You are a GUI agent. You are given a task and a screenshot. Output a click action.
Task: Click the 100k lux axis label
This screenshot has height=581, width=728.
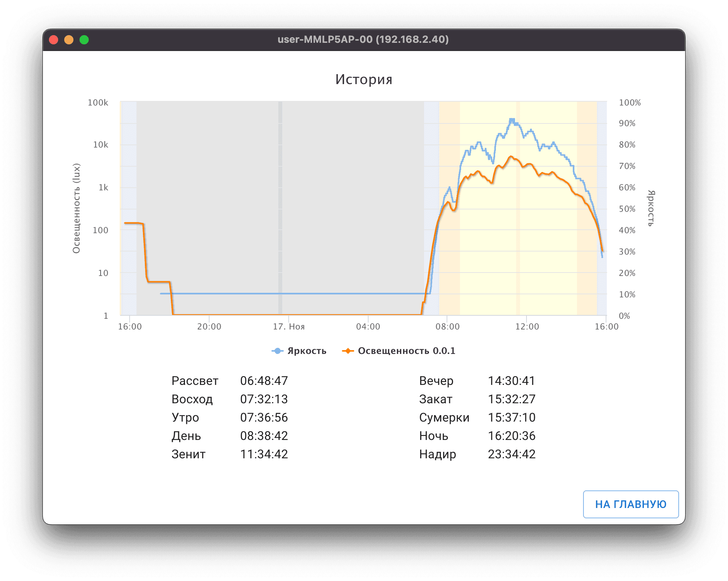click(98, 102)
